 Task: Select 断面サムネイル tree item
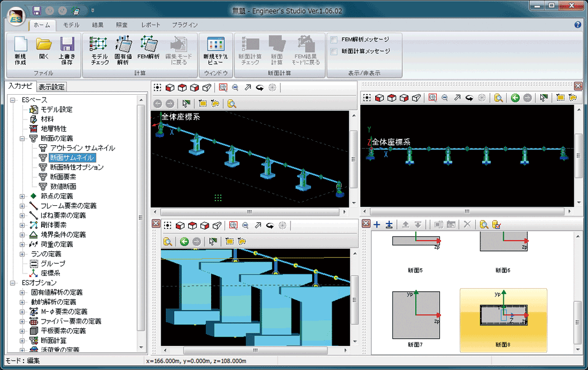[x=72, y=158]
